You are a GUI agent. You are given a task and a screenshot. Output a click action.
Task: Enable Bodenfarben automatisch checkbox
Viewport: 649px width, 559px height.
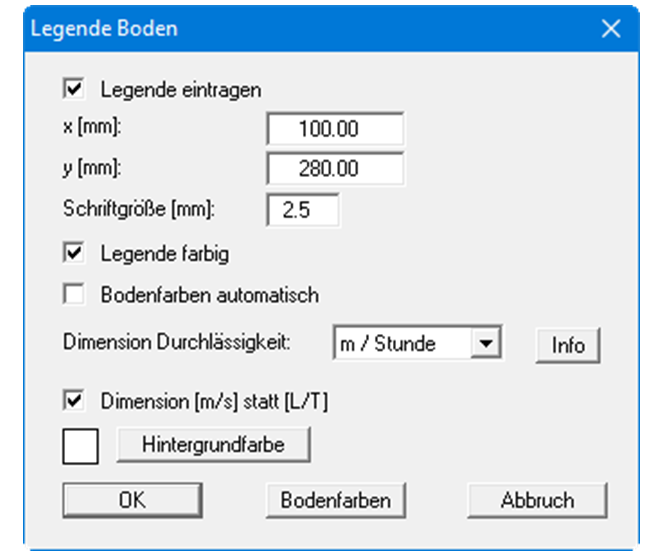(x=73, y=295)
